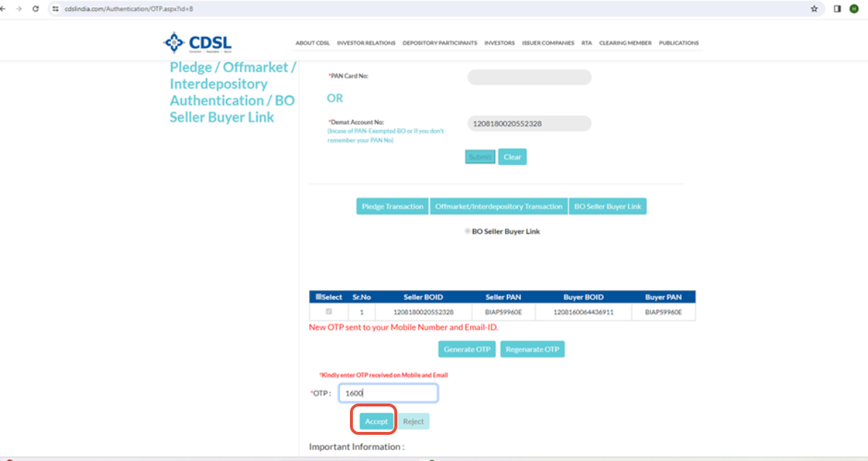Click the Demat Account No field
The width and height of the screenshot is (868, 461).
pos(529,124)
